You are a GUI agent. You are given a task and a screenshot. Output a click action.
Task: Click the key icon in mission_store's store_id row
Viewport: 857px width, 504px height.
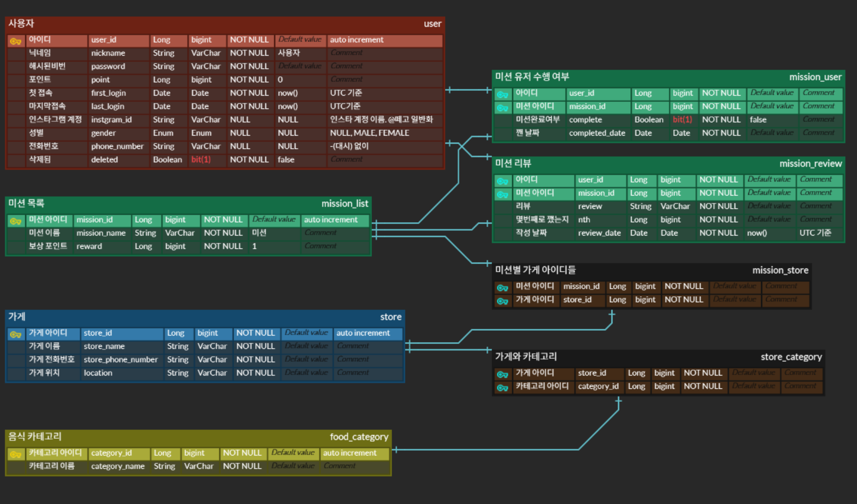tap(503, 301)
